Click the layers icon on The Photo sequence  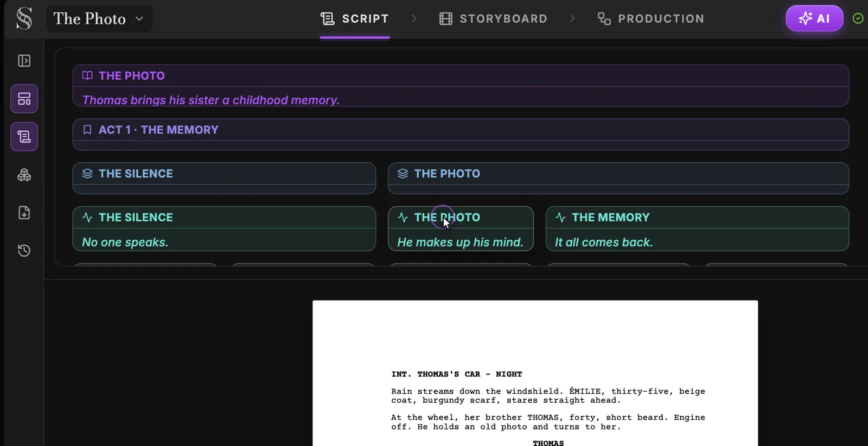[403, 174]
